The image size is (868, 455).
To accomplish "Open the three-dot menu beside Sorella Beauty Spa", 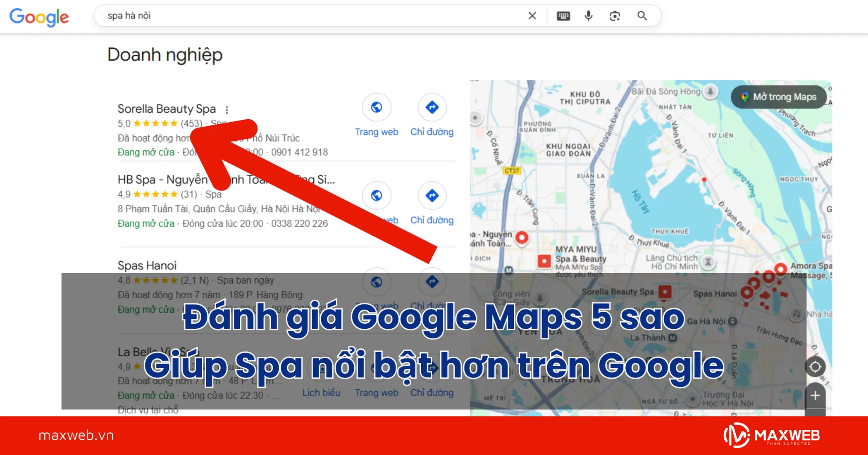I will pos(227,110).
